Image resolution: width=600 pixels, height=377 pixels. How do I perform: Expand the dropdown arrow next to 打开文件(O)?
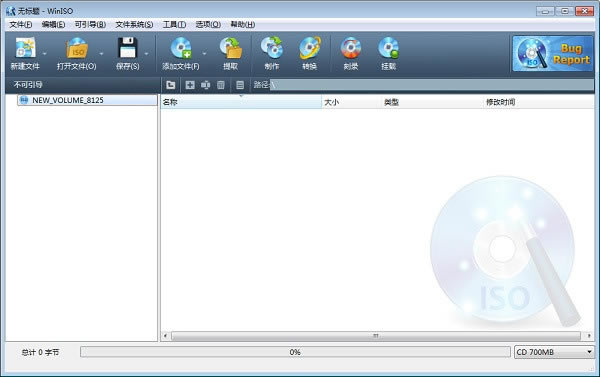coord(101,54)
